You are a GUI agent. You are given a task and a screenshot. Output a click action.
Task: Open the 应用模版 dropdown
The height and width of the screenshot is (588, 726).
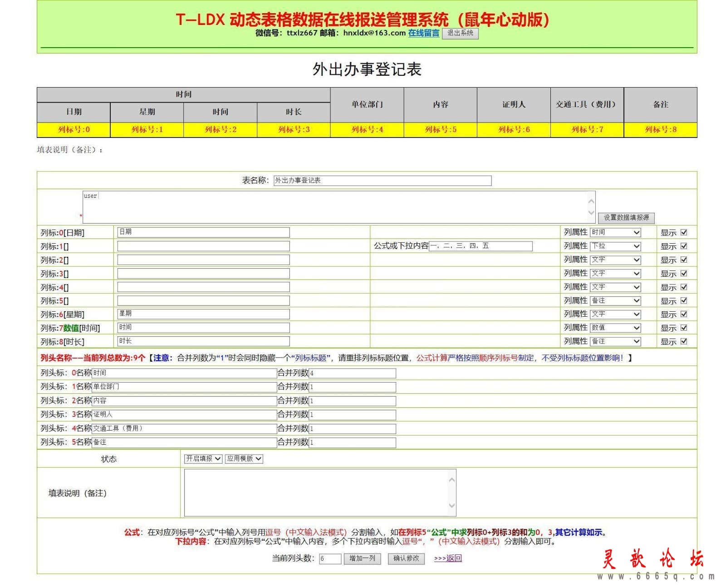pos(244,459)
